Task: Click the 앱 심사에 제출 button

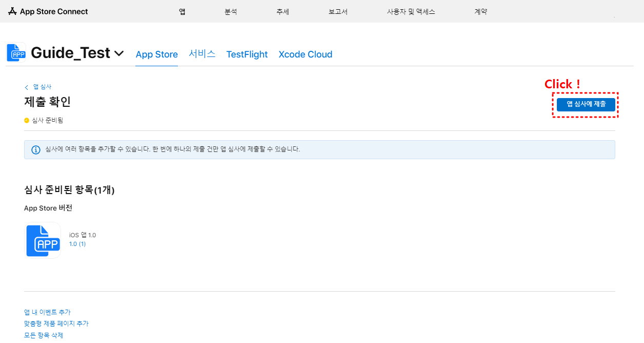Action: click(586, 105)
